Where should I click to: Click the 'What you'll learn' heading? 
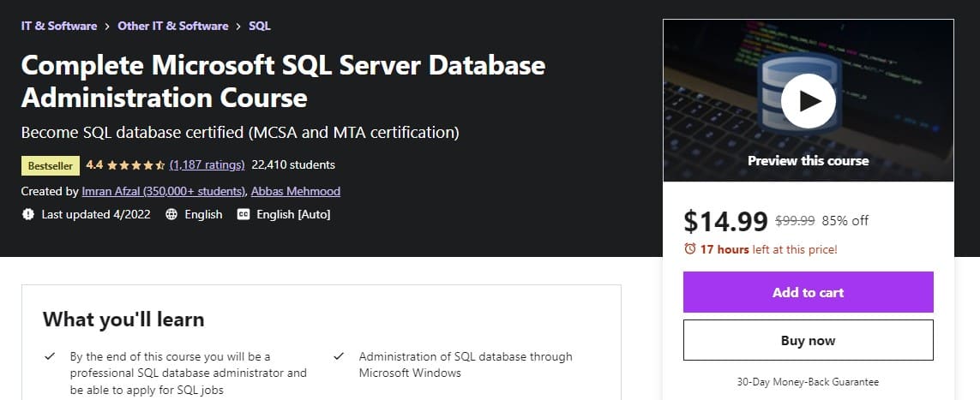pyautogui.click(x=123, y=319)
